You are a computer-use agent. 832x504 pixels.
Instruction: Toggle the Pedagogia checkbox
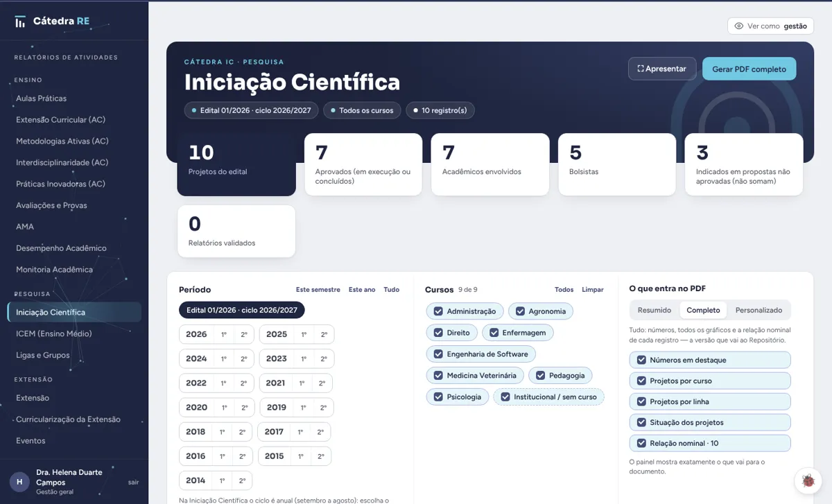[540, 375]
